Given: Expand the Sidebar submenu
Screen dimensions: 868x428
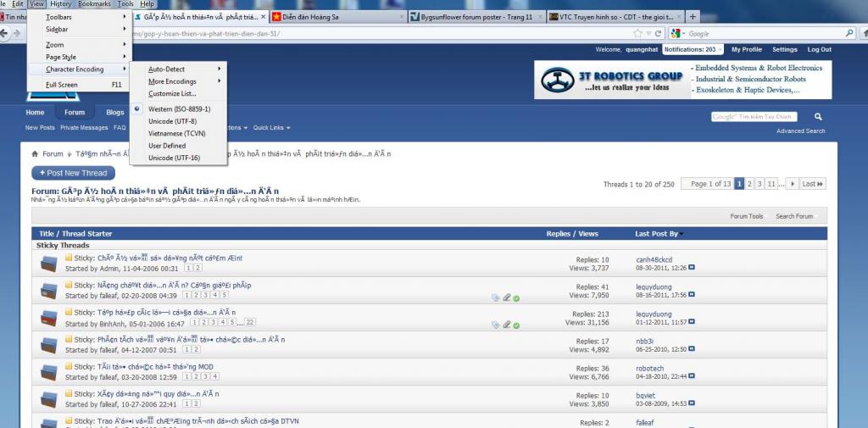Looking at the screenshot, I should 78,29.
